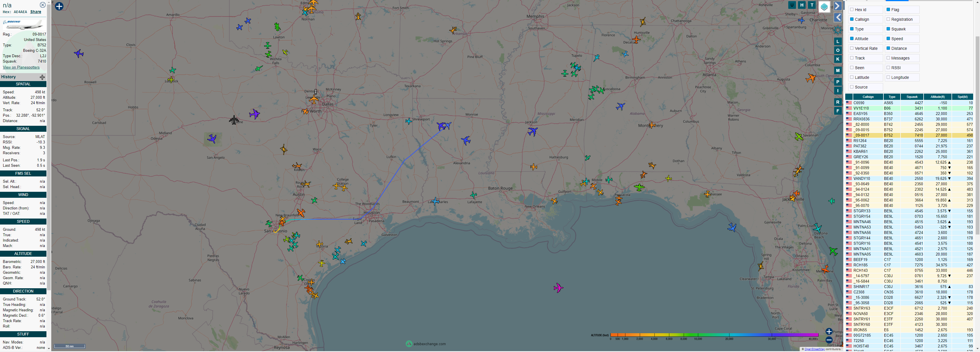Sort table by Squawk column header
Image resolution: width=980 pixels, height=352 pixels.
coord(912,97)
